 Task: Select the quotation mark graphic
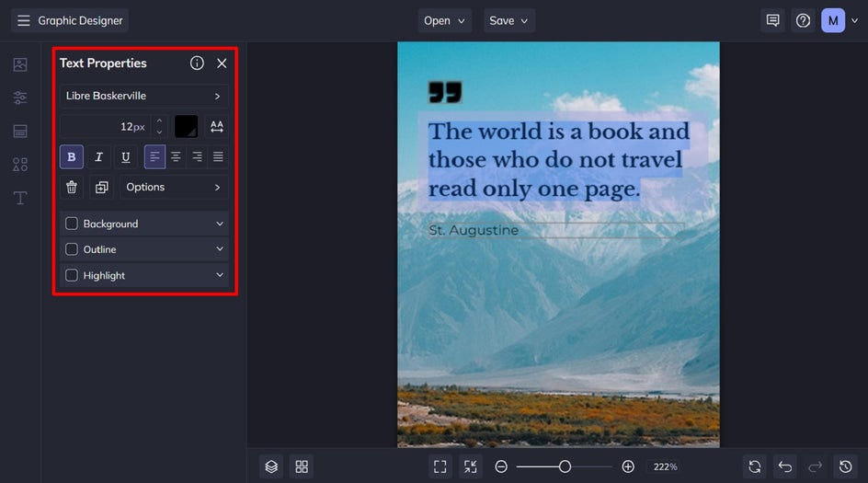(x=445, y=93)
